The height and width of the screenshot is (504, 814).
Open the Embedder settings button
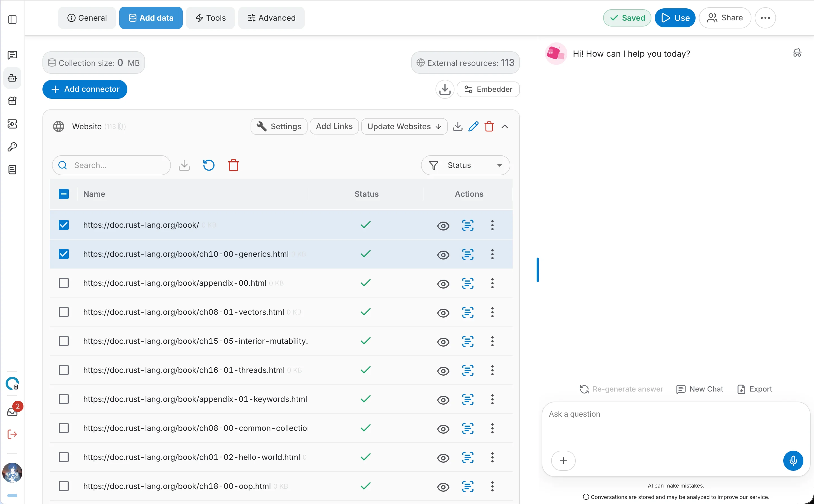[488, 89]
